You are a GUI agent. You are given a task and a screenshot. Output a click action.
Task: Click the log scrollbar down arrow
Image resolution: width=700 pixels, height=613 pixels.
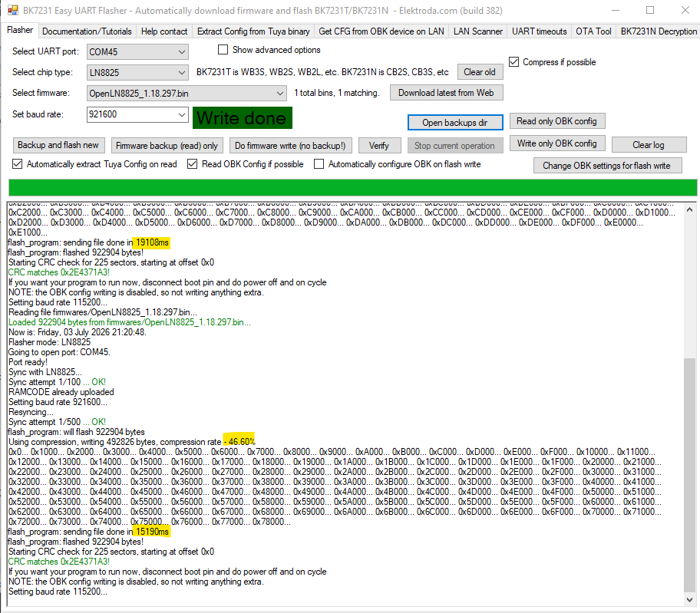690,600
